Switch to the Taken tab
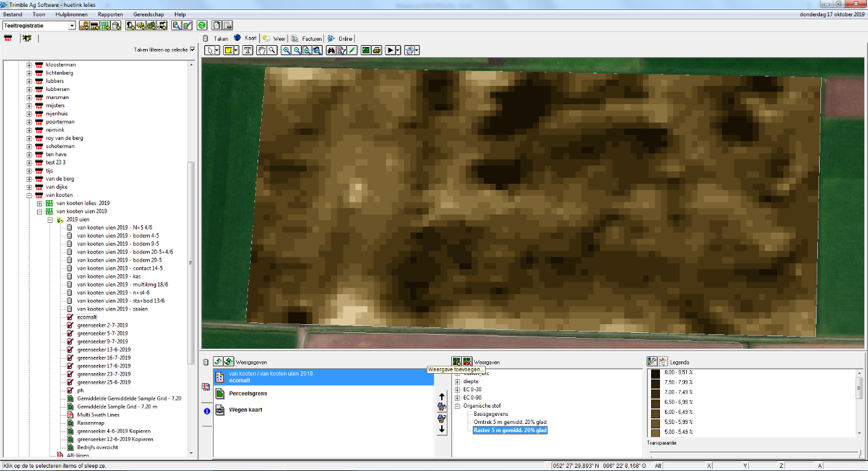 (x=216, y=38)
